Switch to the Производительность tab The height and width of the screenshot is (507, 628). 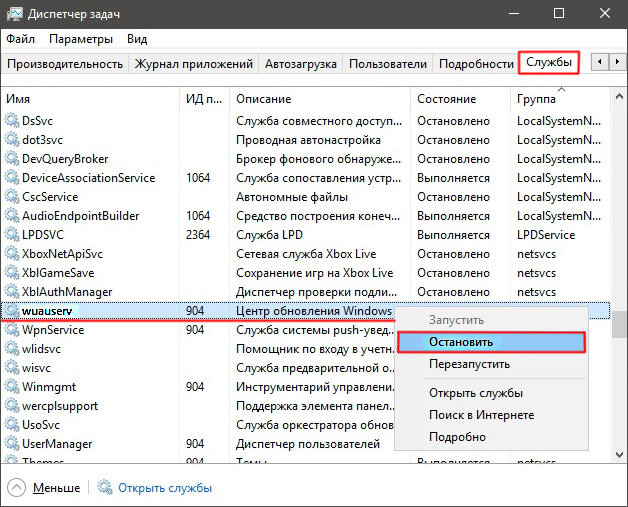[x=65, y=64]
